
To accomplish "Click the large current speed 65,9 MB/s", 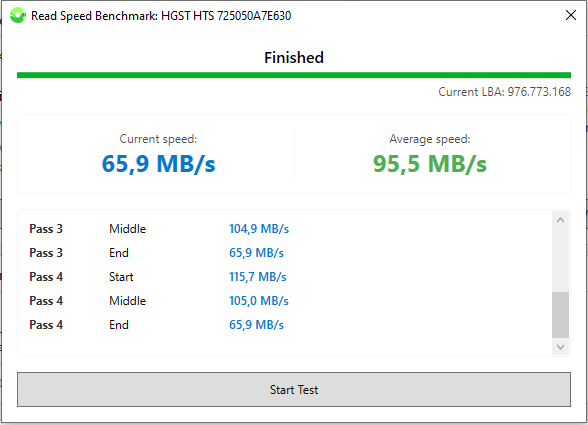I will coord(158,164).
